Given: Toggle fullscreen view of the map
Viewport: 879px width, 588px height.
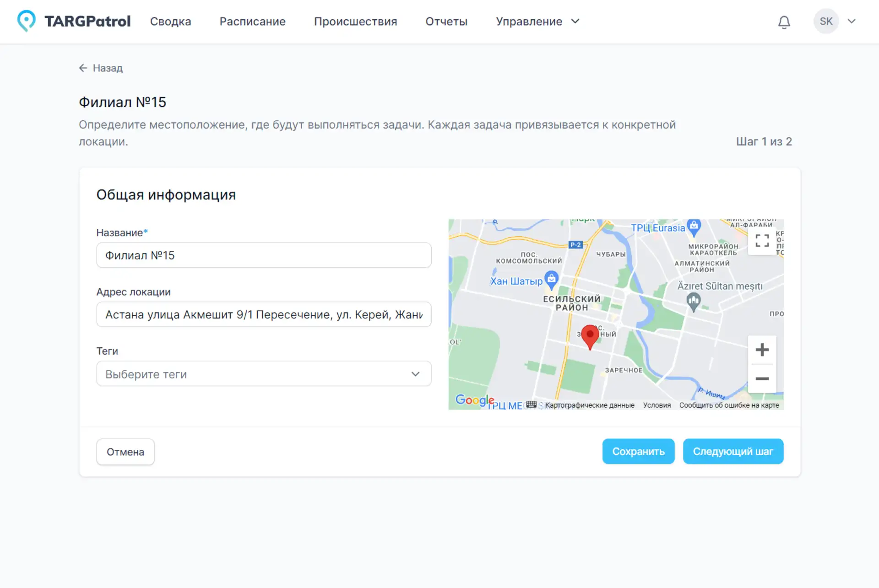Looking at the screenshot, I should click(x=762, y=241).
